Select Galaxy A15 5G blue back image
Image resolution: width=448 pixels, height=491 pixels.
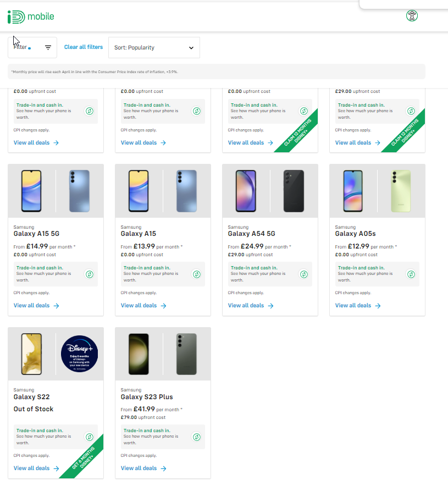[x=79, y=191]
